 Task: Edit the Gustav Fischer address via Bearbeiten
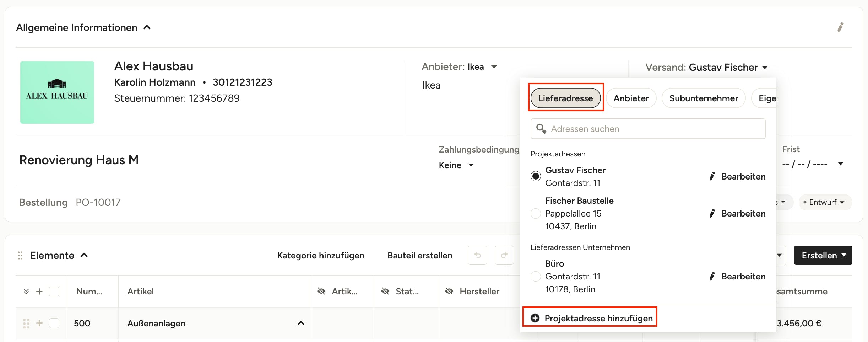[737, 176]
